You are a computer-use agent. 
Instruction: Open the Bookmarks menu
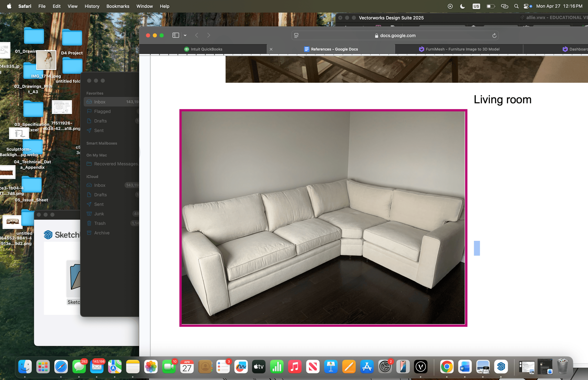(x=118, y=6)
